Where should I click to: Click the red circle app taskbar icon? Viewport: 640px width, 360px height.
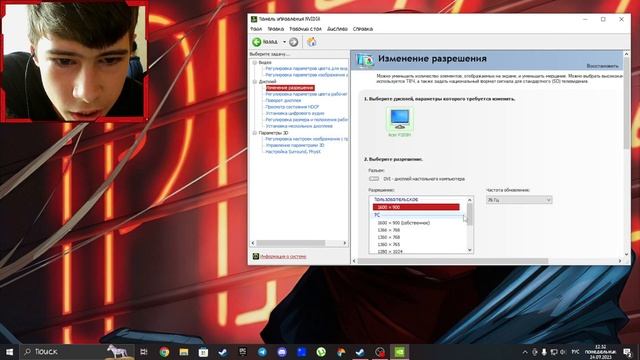(x=380, y=352)
